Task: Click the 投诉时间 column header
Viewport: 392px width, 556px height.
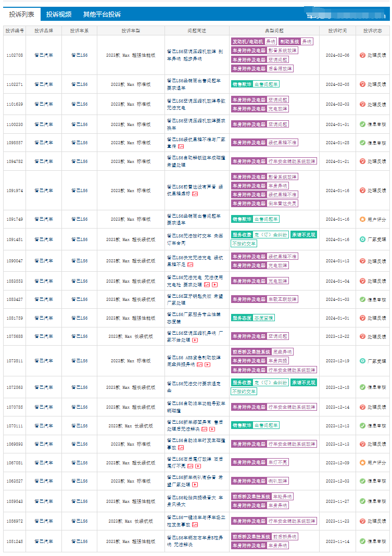Action: coord(337,31)
